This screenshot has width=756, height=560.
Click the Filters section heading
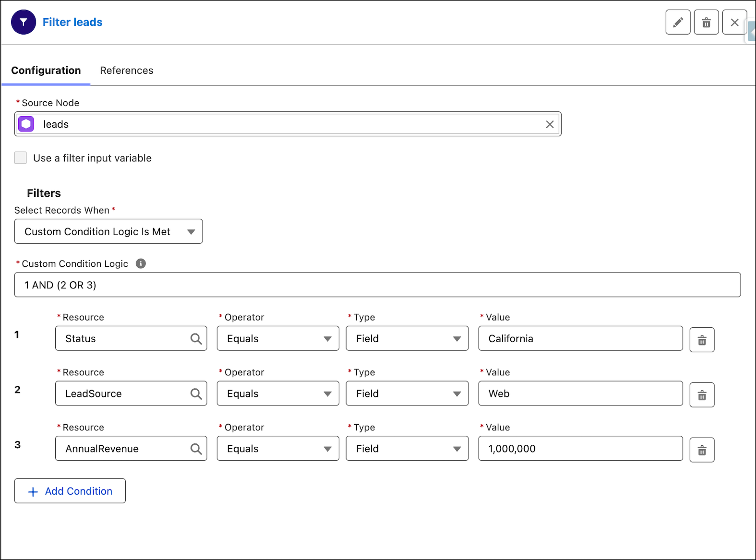tap(44, 193)
